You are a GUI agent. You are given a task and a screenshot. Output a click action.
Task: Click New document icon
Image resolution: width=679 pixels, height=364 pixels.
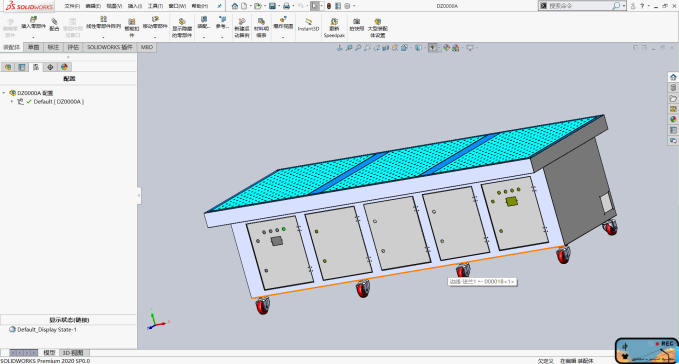point(244,6)
